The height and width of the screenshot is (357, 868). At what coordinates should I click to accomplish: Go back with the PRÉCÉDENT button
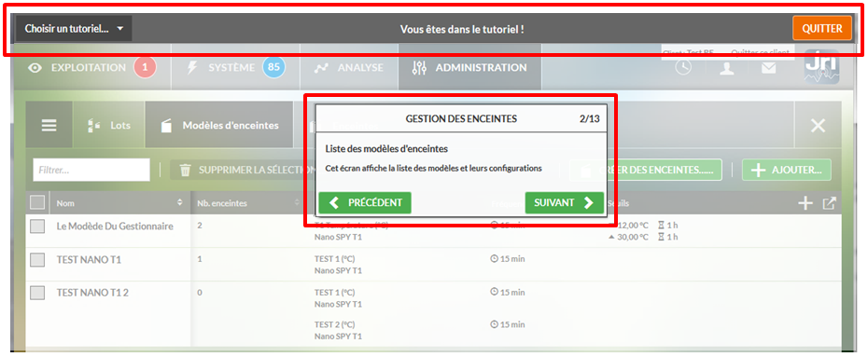[365, 203]
